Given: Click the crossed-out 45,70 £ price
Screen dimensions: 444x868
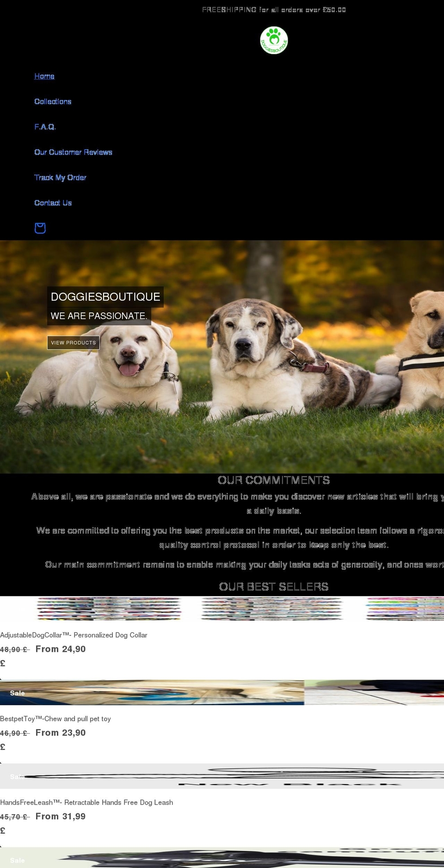Looking at the screenshot, I should coord(14,817).
